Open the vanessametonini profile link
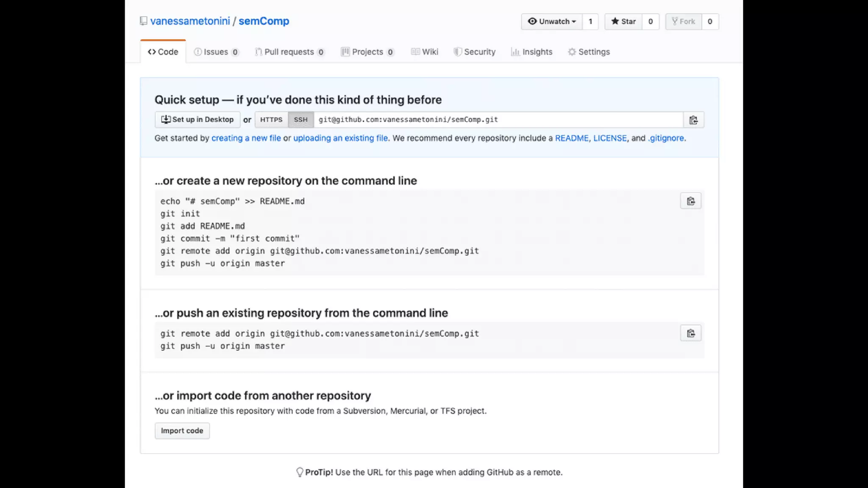 (190, 21)
